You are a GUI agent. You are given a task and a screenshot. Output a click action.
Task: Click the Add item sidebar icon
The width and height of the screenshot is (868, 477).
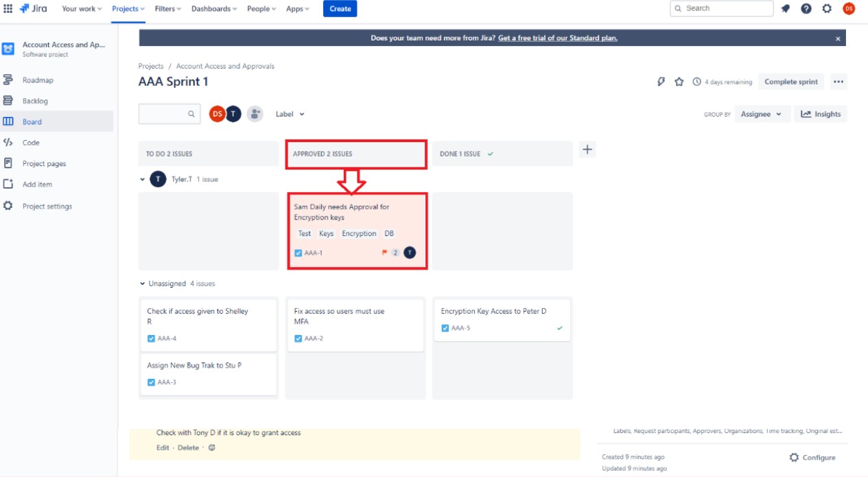[x=10, y=184]
